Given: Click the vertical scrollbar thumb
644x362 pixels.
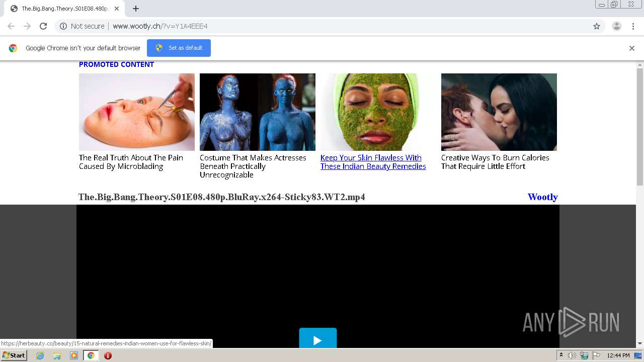Looking at the screenshot, I should [x=640, y=127].
